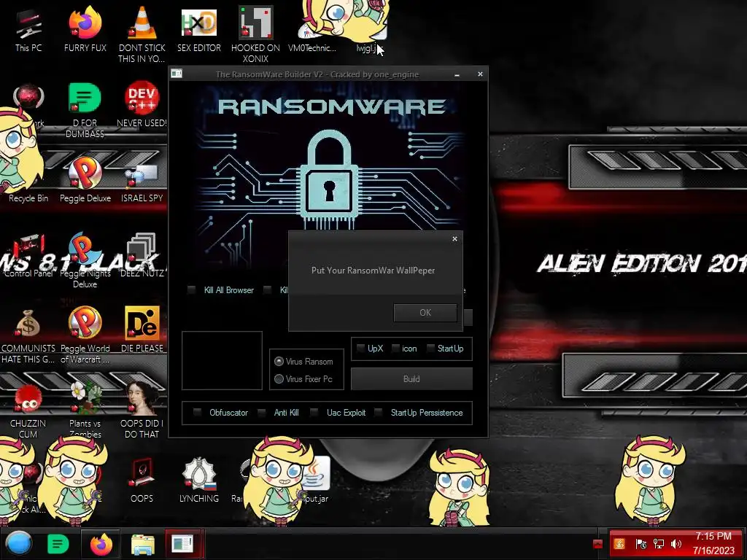
Task: Minimize the RansomWare Builder V2 window
Action: (x=457, y=74)
